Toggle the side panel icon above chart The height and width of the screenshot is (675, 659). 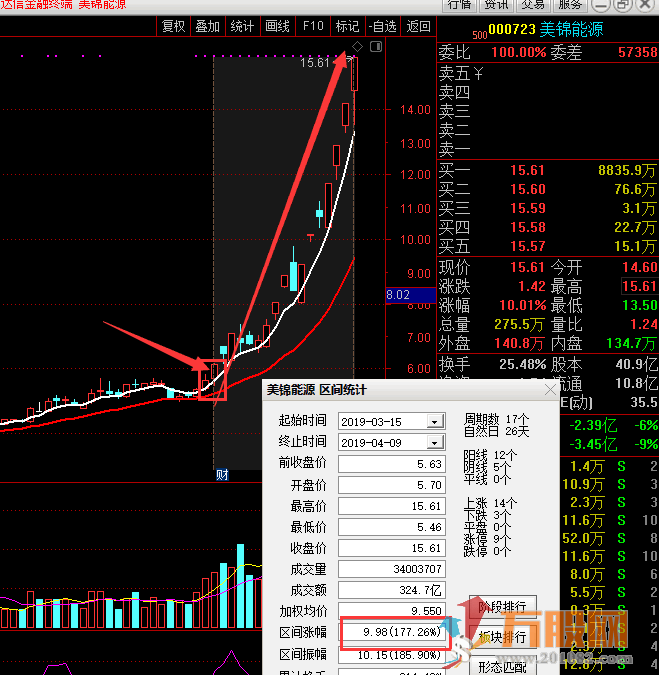(x=376, y=46)
